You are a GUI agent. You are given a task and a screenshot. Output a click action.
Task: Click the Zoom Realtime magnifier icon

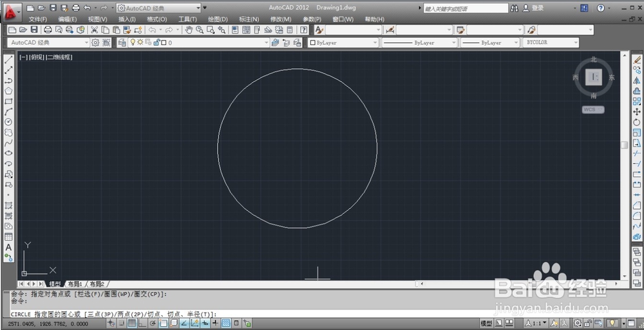click(200, 30)
